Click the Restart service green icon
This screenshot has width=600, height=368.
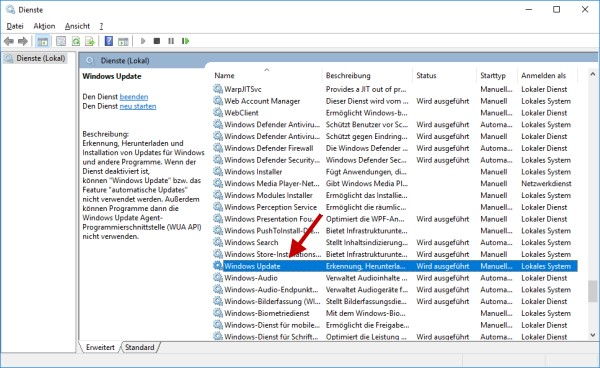coord(185,41)
